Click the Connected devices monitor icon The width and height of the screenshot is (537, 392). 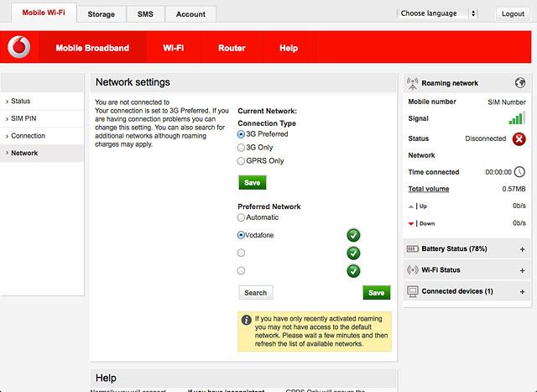[x=413, y=291]
